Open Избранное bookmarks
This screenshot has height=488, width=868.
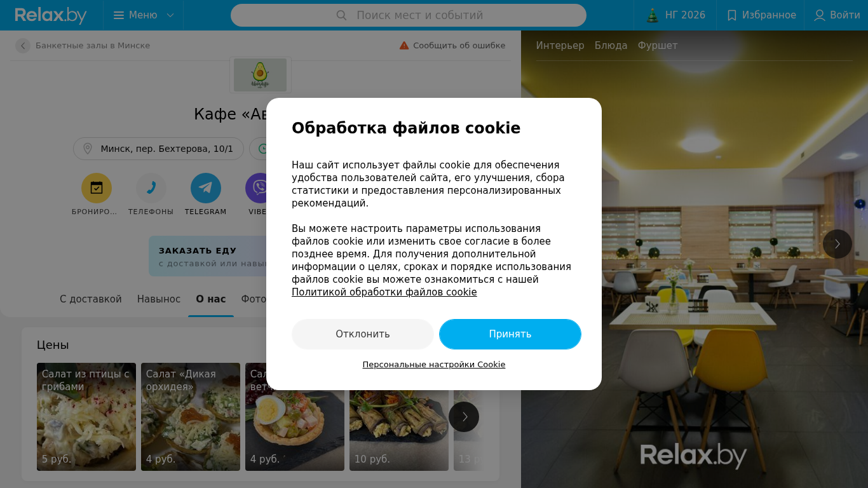click(x=761, y=15)
